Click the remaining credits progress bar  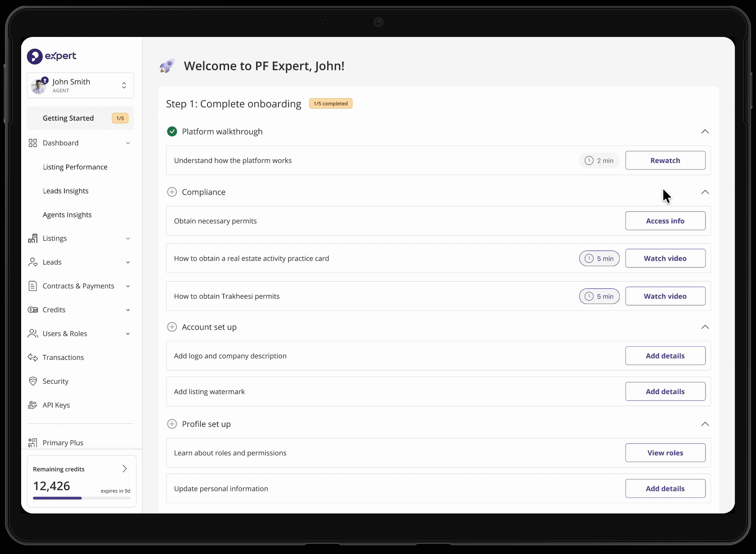(x=81, y=498)
